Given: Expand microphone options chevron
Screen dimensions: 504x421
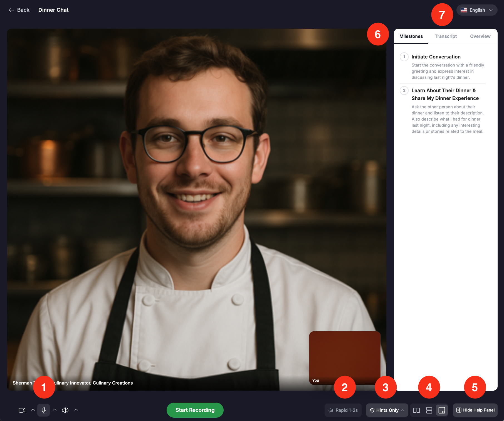Looking at the screenshot, I should [x=55, y=410].
